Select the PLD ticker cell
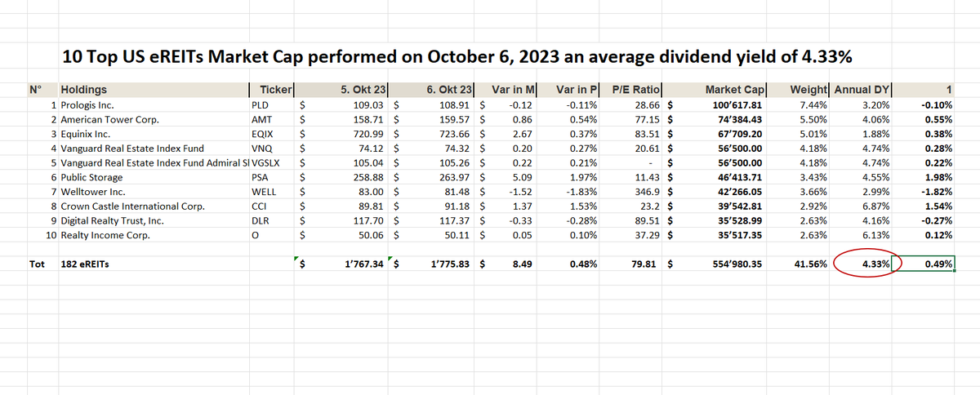Viewport: 980px width, 395px height. 261,105
